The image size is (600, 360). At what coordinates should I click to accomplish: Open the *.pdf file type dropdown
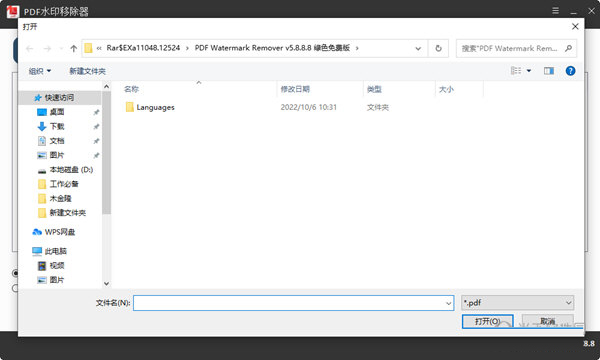(517, 303)
